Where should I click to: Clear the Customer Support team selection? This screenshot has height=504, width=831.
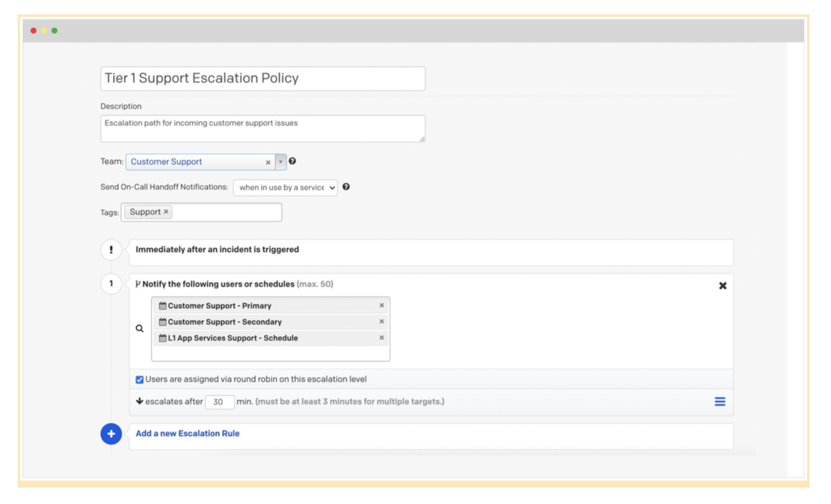pos(268,163)
